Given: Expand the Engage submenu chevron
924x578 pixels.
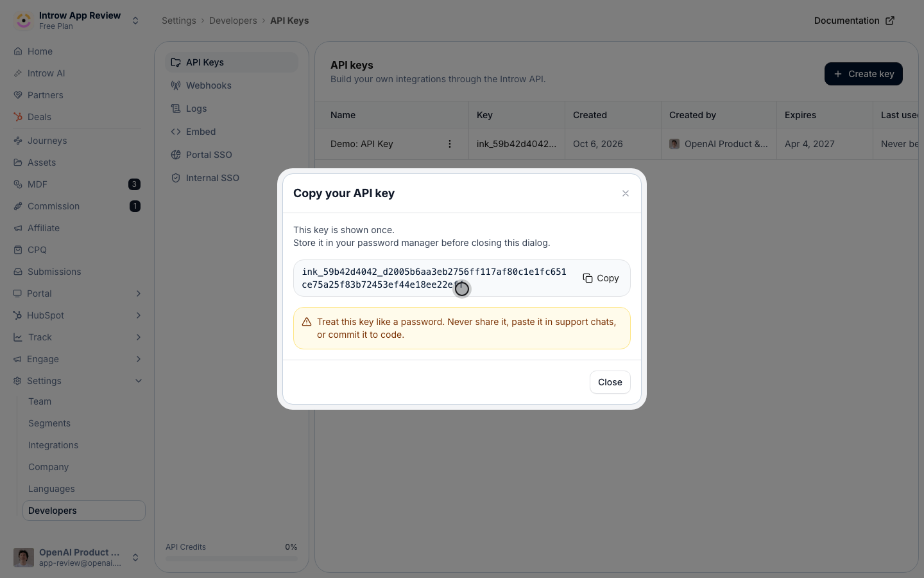Looking at the screenshot, I should [x=139, y=359].
